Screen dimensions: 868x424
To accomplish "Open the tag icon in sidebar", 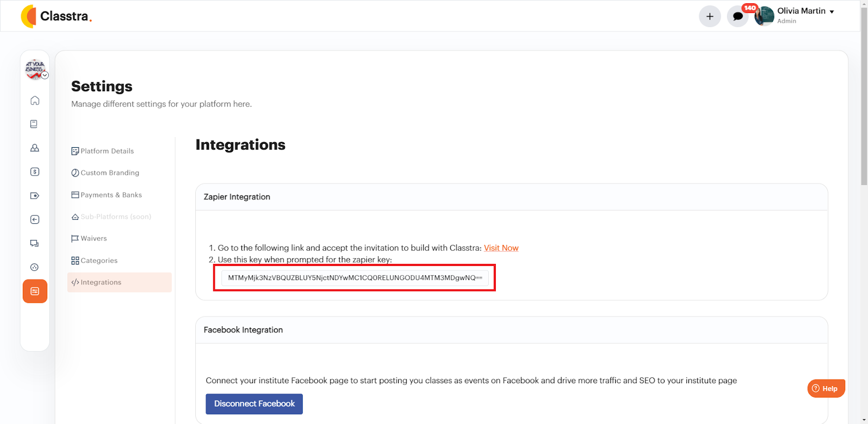I will (x=35, y=196).
